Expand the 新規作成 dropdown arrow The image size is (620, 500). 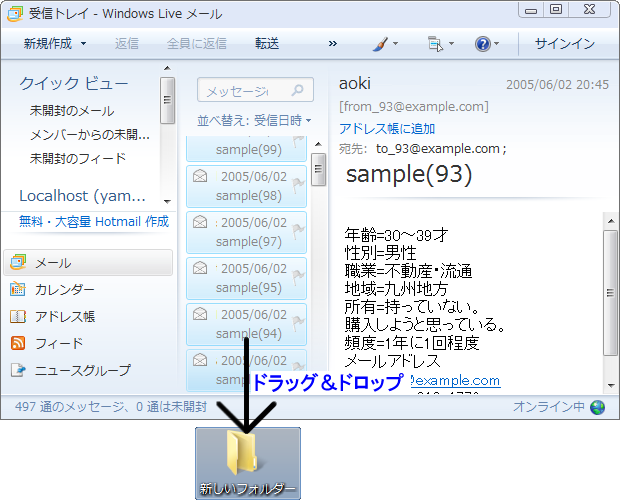point(83,44)
